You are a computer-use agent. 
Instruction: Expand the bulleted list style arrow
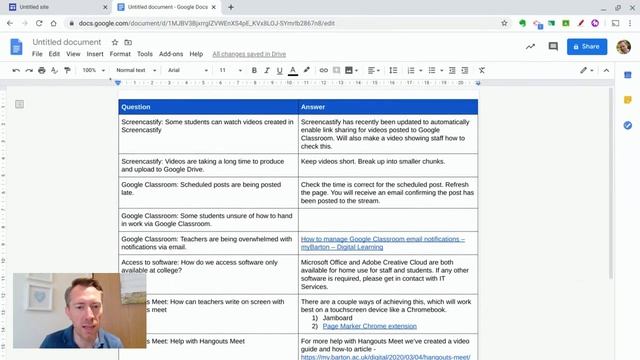tap(441, 71)
